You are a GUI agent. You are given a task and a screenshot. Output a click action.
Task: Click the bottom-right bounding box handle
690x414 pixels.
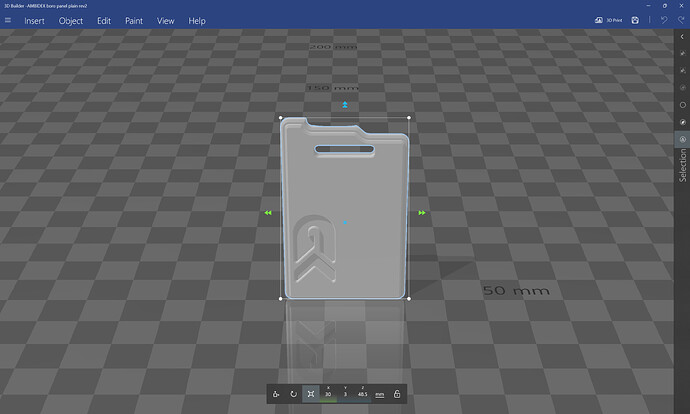[409, 299]
